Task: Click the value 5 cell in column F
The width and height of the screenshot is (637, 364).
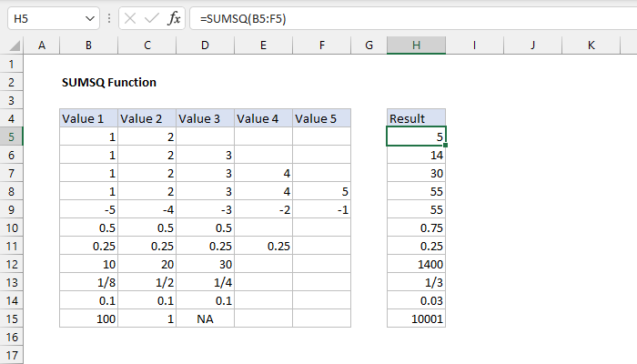Action: point(322,191)
